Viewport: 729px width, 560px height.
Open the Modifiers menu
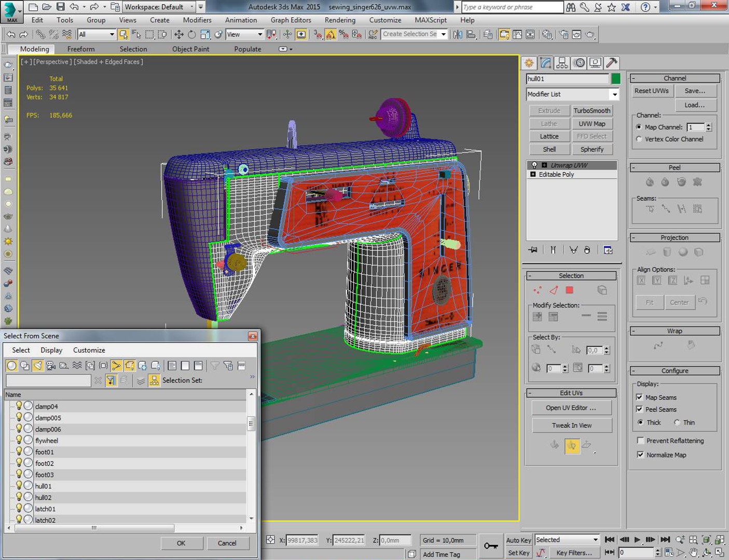(197, 20)
